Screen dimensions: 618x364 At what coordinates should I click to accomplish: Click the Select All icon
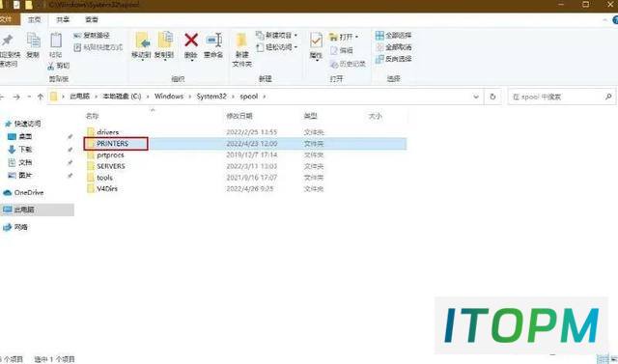[x=379, y=36]
